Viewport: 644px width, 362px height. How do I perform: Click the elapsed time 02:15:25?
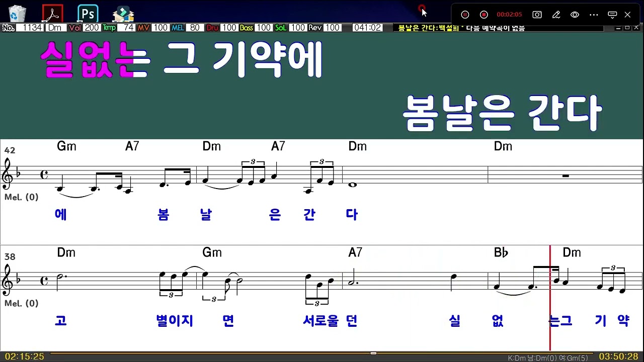[x=25, y=356]
